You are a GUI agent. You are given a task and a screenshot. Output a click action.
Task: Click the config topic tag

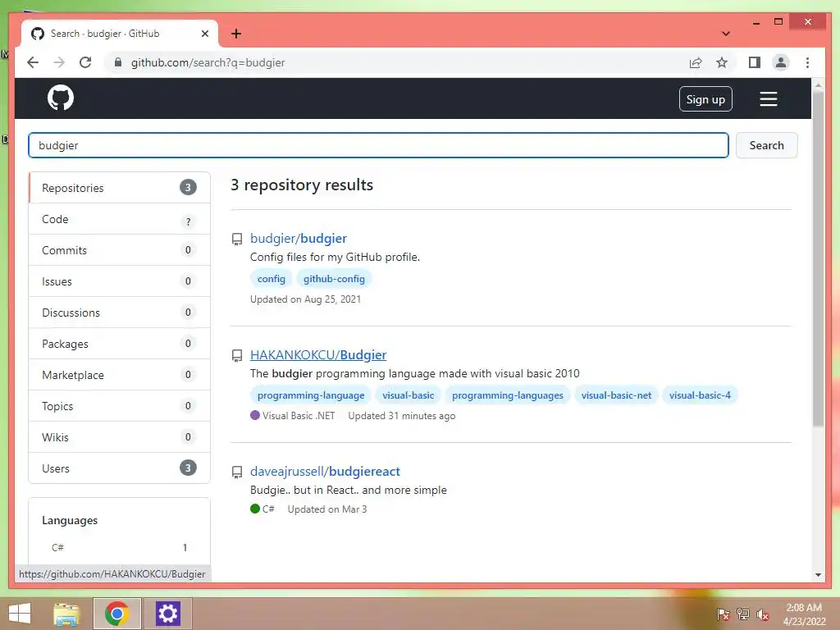coord(271,279)
